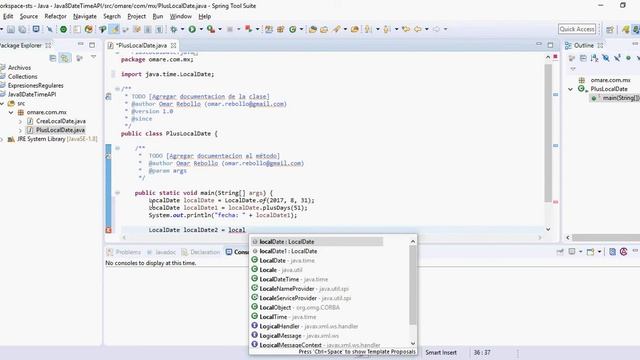The height and width of the screenshot is (360, 640).
Task: Click the Search flashlight toolbar icon
Action: pyautogui.click(x=336, y=29)
